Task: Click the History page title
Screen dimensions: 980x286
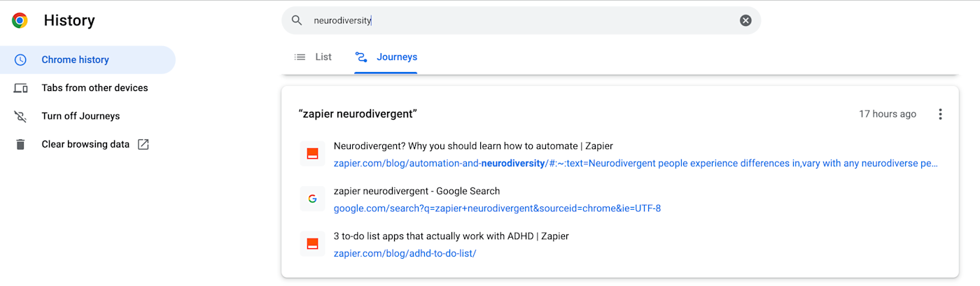Action: 69,21
